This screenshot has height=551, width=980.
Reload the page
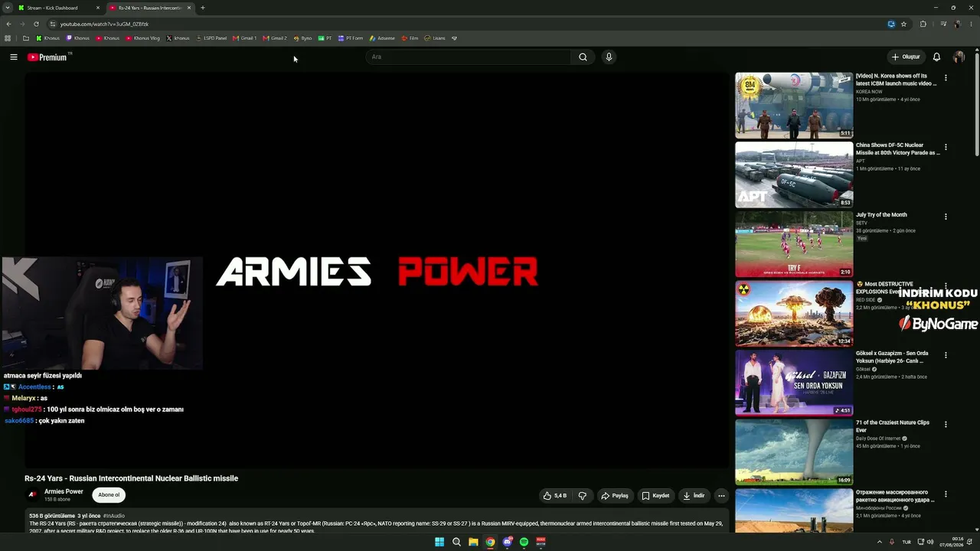pyautogui.click(x=36, y=24)
